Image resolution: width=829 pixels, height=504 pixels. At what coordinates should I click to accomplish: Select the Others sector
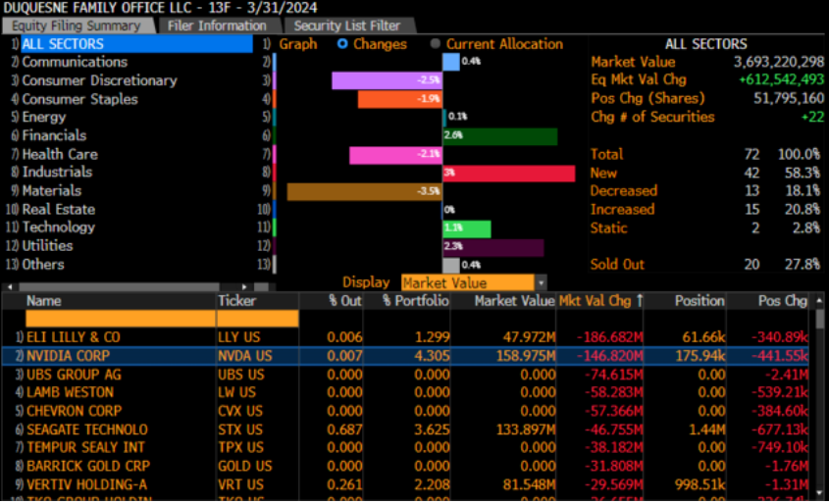[x=43, y=264]
